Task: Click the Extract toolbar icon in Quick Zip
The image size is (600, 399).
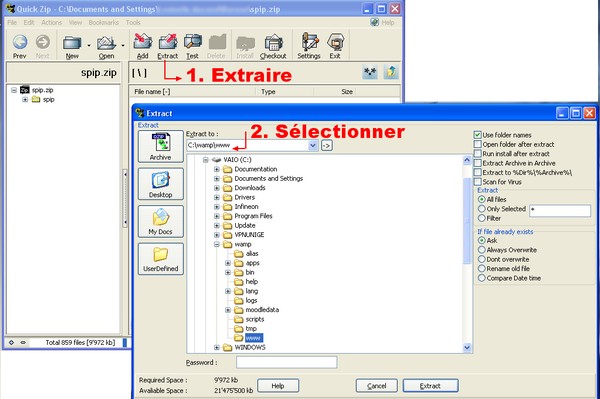Action: (x=168, y=42)
